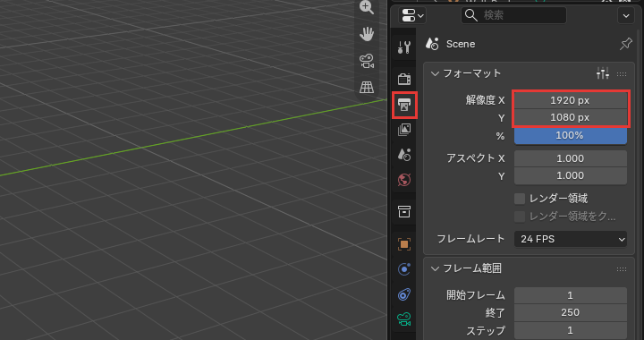Collapse the フレーム範囲 panel

(435, 269)
